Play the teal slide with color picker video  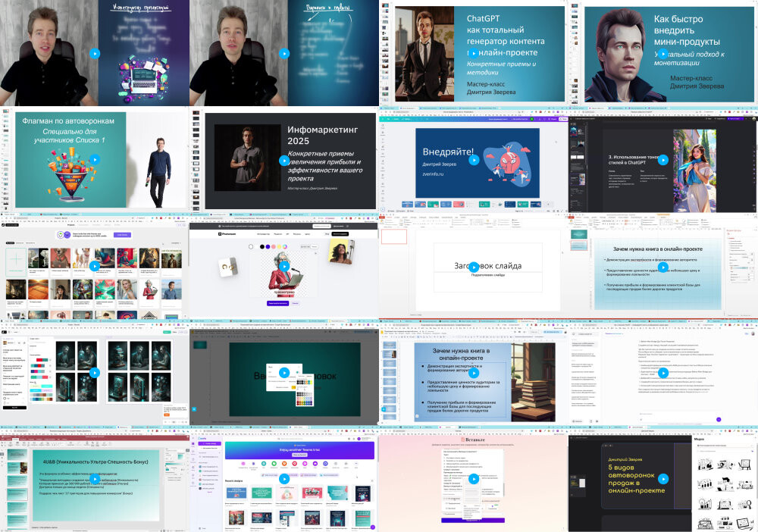pos(283,372)
